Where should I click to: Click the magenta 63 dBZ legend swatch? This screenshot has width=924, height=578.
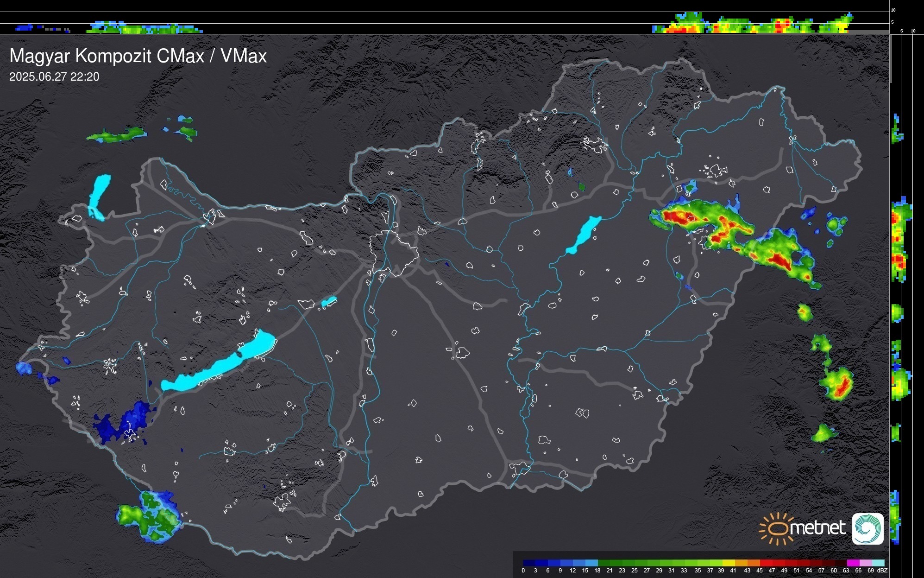pos(853,563)
